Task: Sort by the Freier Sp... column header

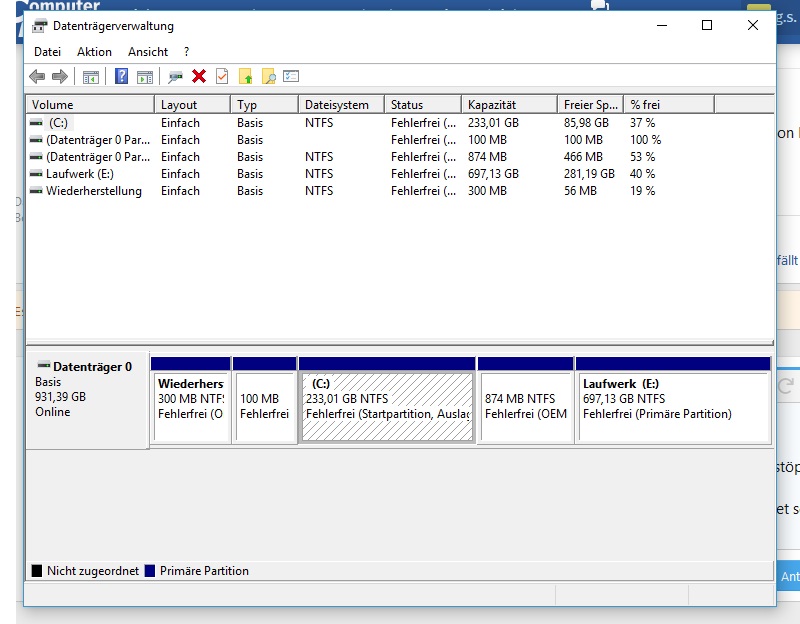Action: [590, 105]
